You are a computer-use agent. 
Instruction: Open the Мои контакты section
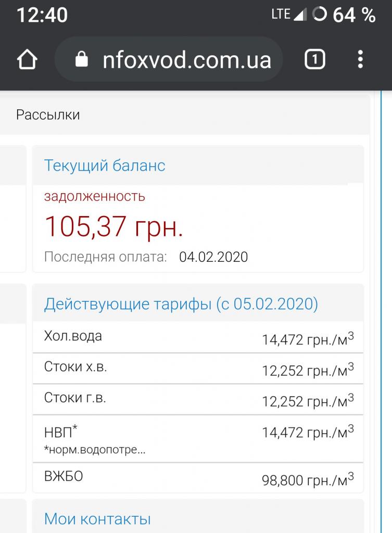[x=97, y=518]
